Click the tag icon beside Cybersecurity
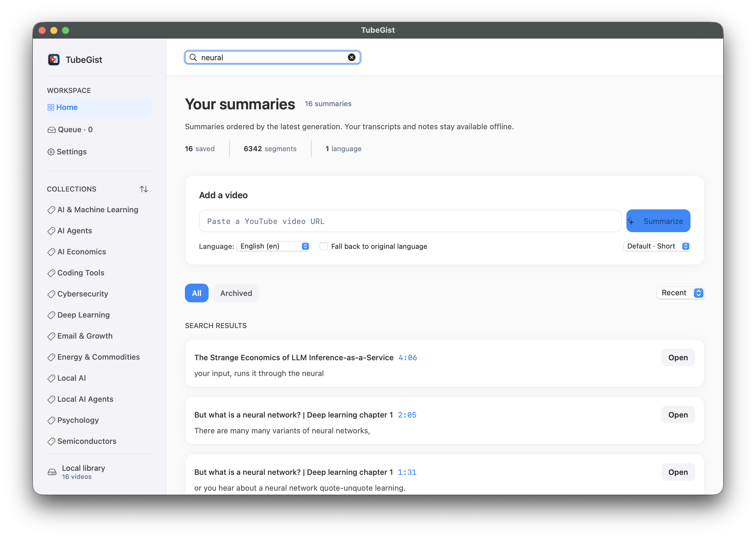 [51, 294]
